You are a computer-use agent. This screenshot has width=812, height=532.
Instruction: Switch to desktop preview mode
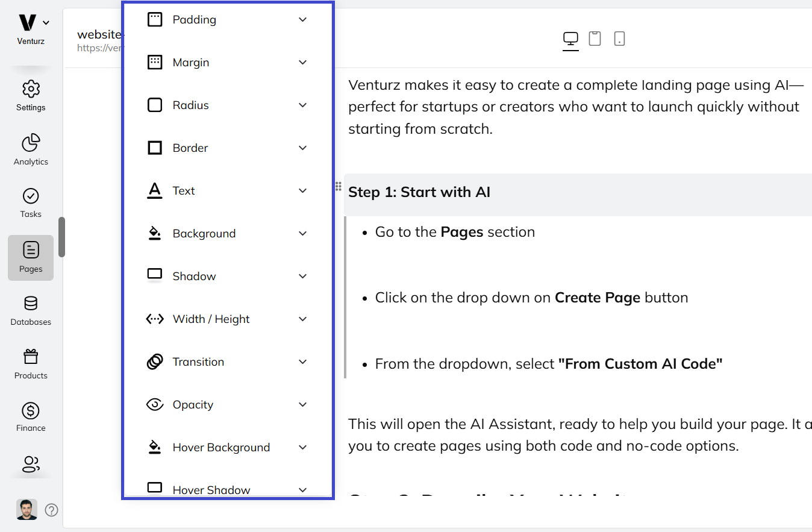tap(570, 39)
